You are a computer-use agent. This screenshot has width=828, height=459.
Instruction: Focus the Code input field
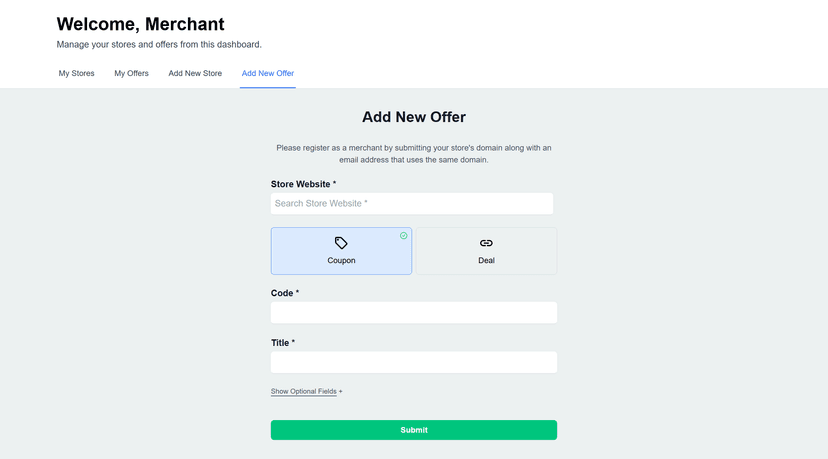tap(413, 313)
